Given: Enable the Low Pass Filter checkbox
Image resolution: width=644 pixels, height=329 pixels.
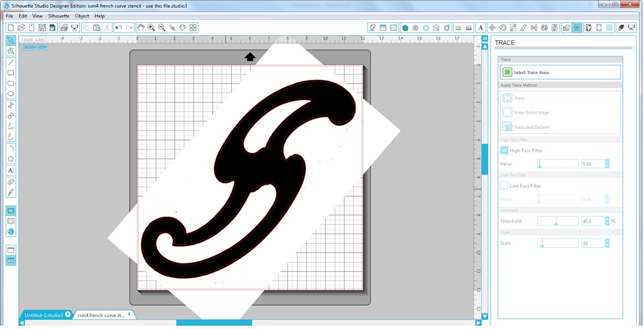Looking at the screenshot, I should click(504, 186).
